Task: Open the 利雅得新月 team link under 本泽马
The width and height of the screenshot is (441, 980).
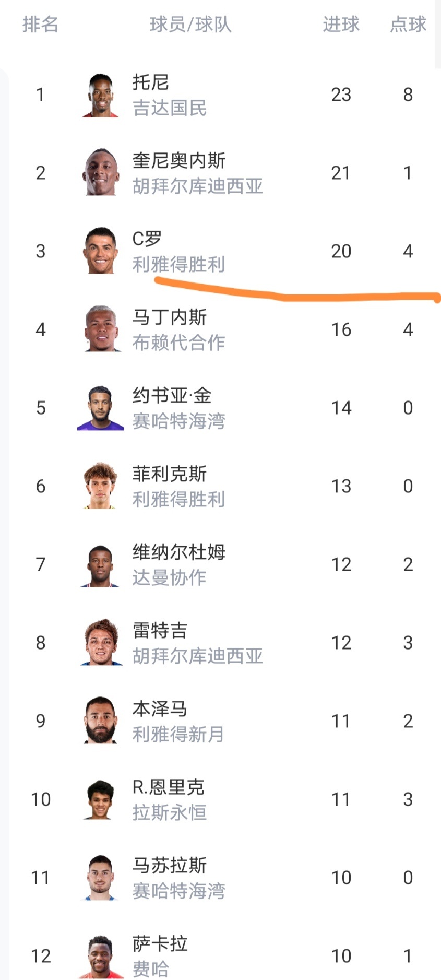Action: 178,735
